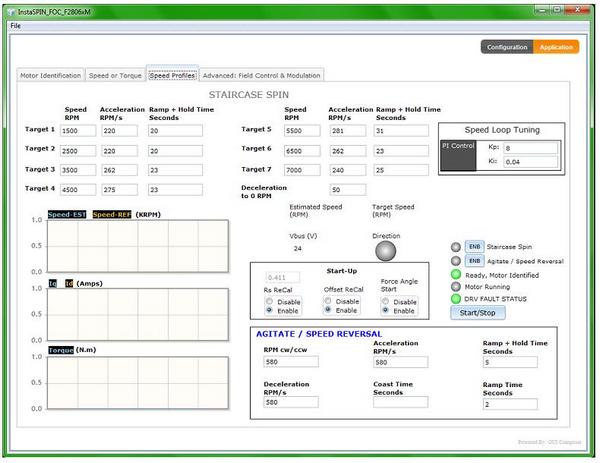Select Rs ReCal Enable option

(269, 310)
